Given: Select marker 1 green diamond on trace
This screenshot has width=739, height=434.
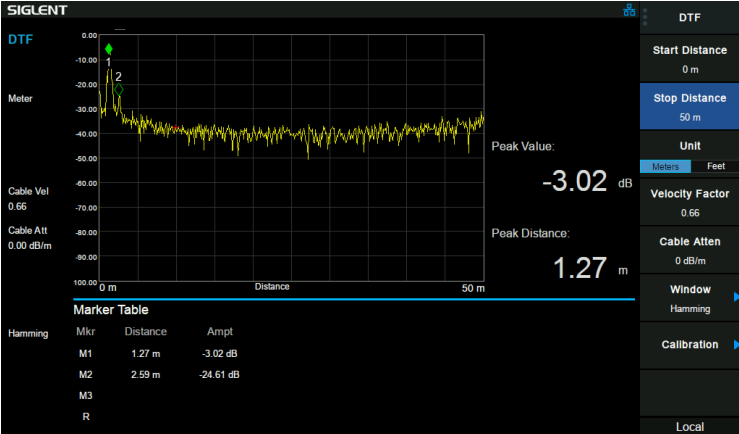Looking at the screenshot, I should [109, 49].
